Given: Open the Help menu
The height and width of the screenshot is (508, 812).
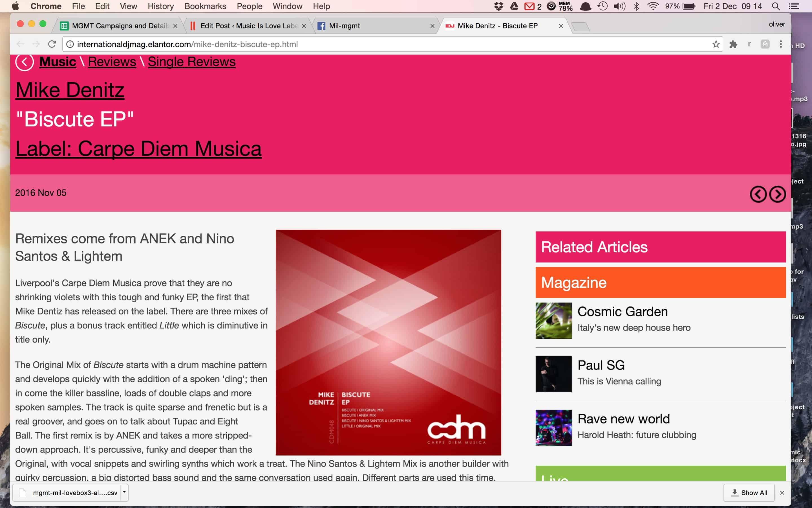Looking at the screenshot, I should pos(321,6).
